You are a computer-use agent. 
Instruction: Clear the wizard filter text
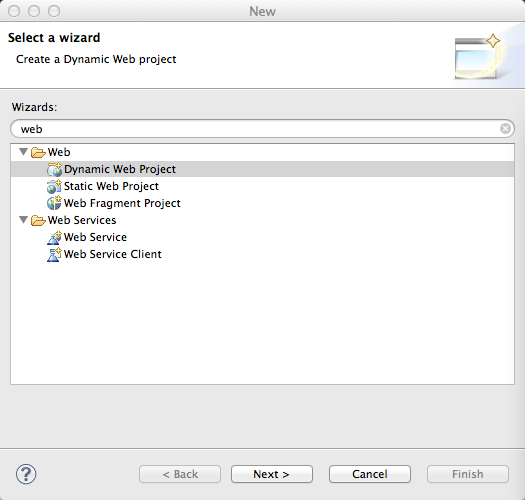(x=505, y=129)
